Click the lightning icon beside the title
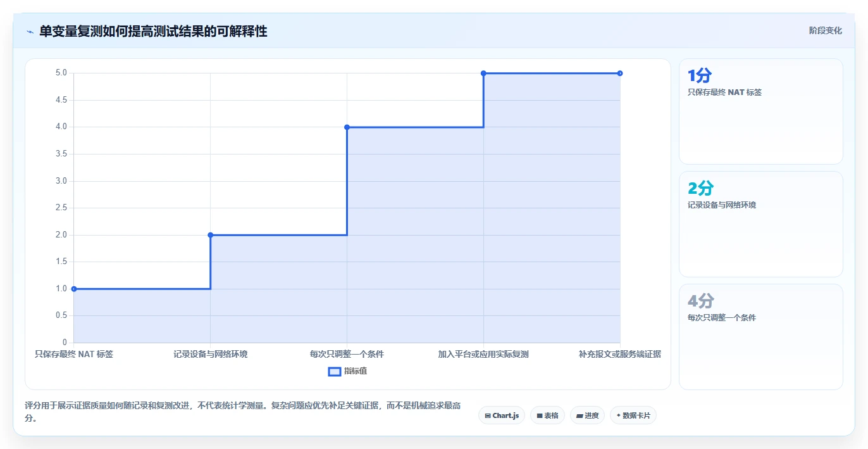This screenshot has height=449, width=868. pyautogui.click(x=30, y=32)
